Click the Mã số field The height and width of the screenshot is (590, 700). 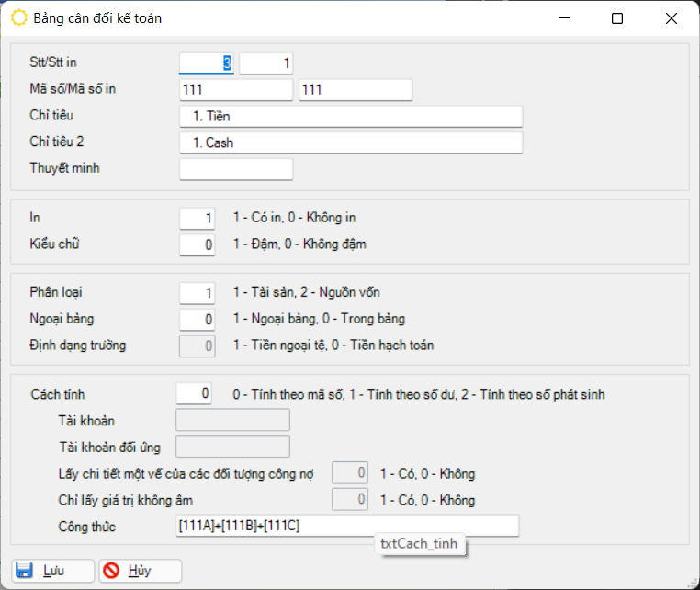(237, 89)
